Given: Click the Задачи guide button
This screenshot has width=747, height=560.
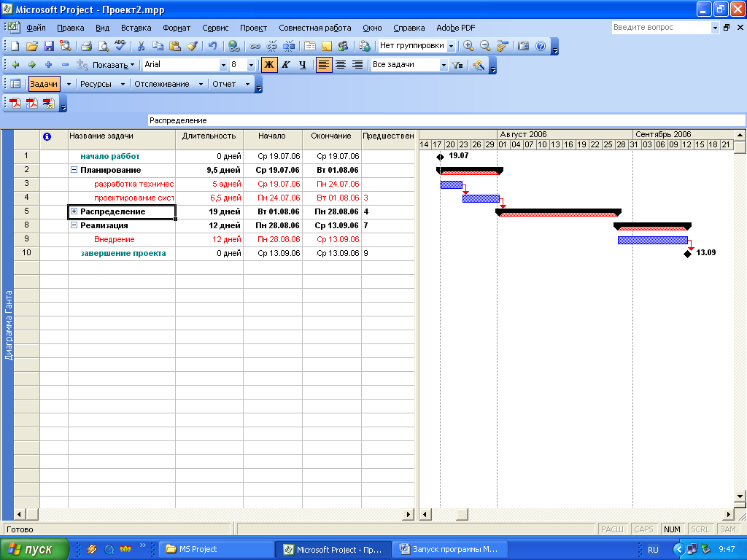Looking at the screenshot, I should pos(44,84).
